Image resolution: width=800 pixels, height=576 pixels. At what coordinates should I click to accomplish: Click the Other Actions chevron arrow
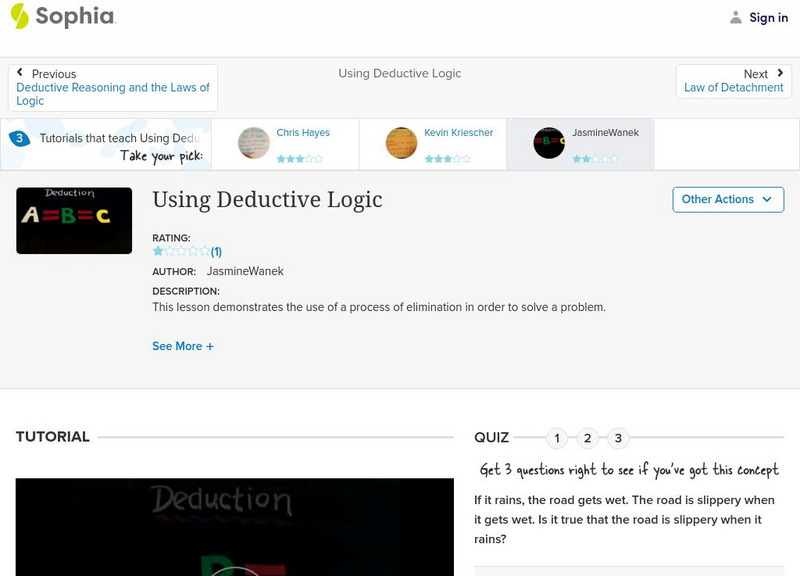767,199
